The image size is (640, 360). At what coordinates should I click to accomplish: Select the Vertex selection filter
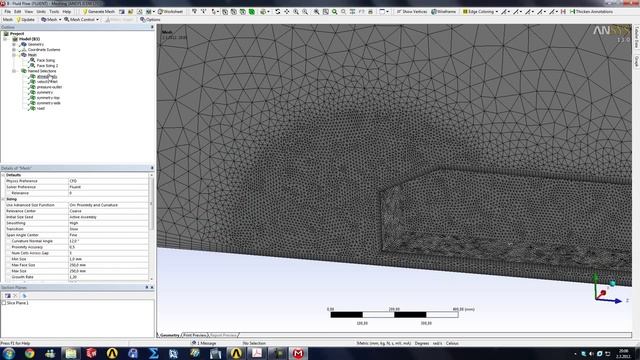pyautogui.click(x=225, y=12)
